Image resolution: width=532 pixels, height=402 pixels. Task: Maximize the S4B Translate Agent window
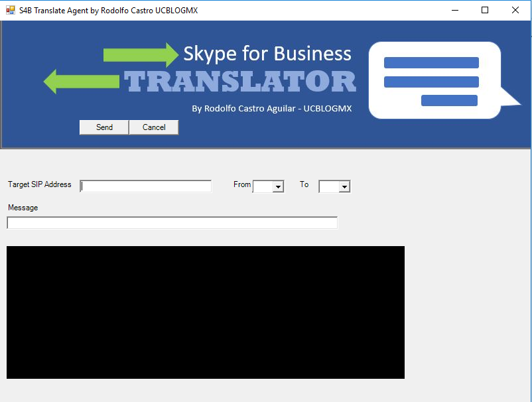click(x=485, y=10)
